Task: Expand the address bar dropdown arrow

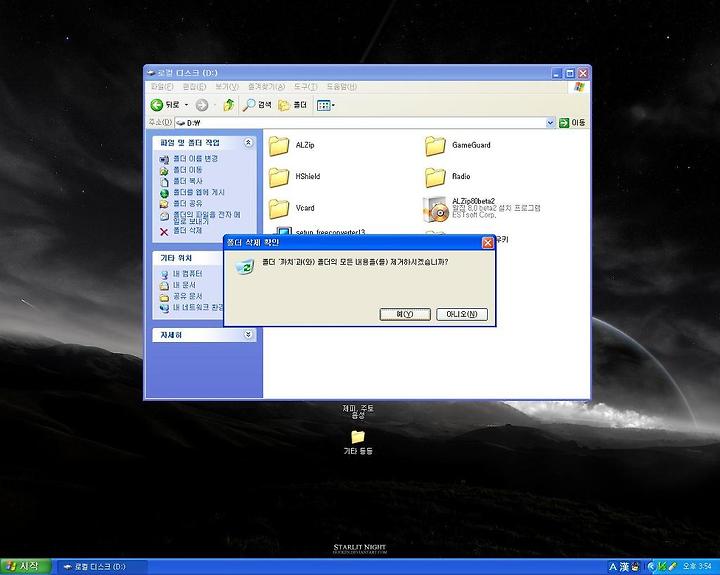Action: (x=550, y=123)
